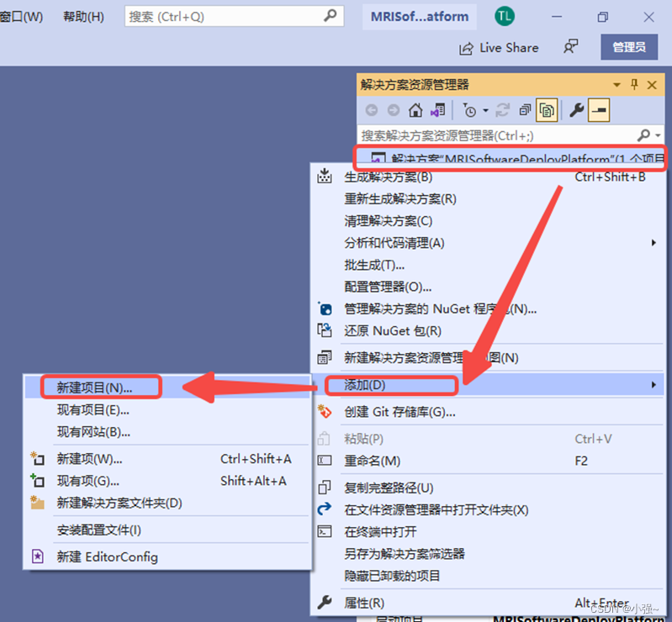Click the Sync refresh icon in Solution Explorer
The image size is (672, 622).
coord(502,110)
